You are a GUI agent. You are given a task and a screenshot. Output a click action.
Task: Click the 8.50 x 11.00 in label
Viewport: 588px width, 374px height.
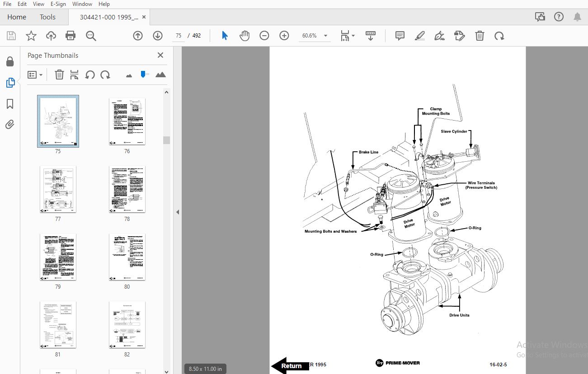[205, 369]
